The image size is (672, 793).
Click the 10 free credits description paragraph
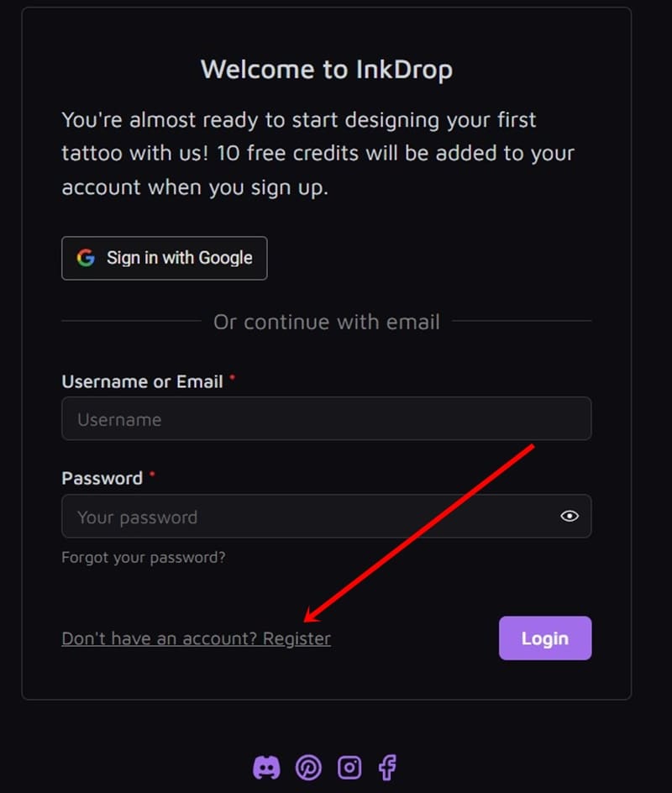click(x=319, y=153)
